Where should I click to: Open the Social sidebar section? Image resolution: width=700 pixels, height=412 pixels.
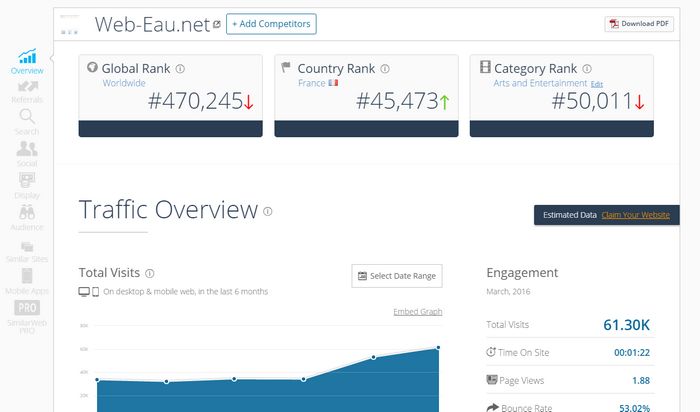27,154
